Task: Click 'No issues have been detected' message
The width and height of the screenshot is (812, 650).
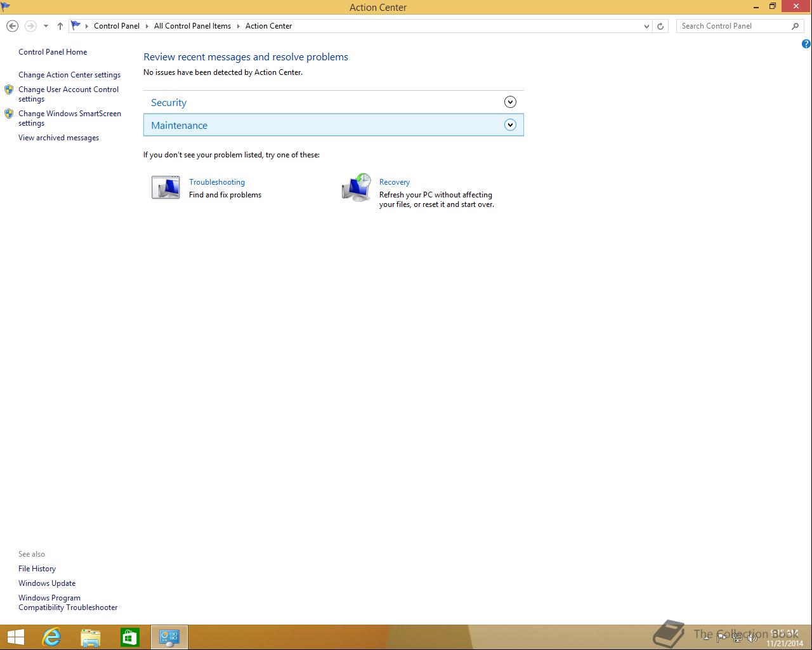Action: click(223, 72)
